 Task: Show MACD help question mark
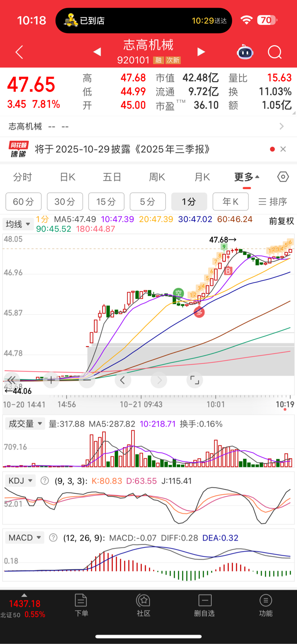[53, 538]
